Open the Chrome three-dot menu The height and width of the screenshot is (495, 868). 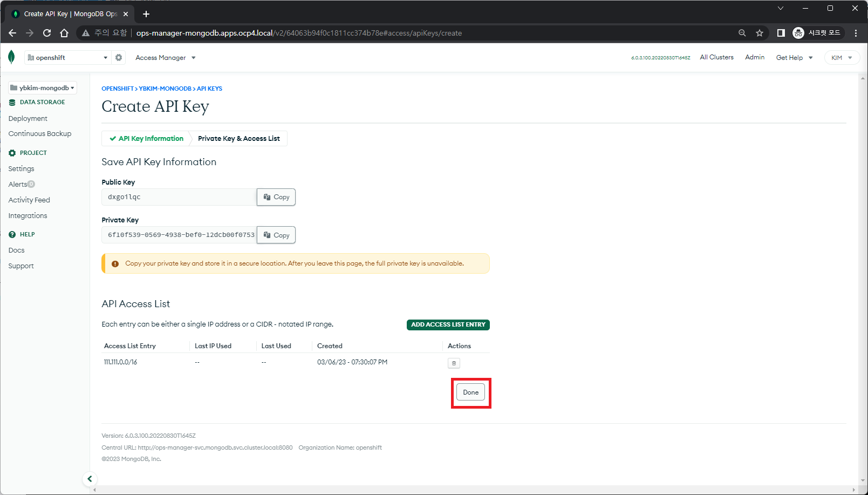pyautogui.click(x=856, y=33)
